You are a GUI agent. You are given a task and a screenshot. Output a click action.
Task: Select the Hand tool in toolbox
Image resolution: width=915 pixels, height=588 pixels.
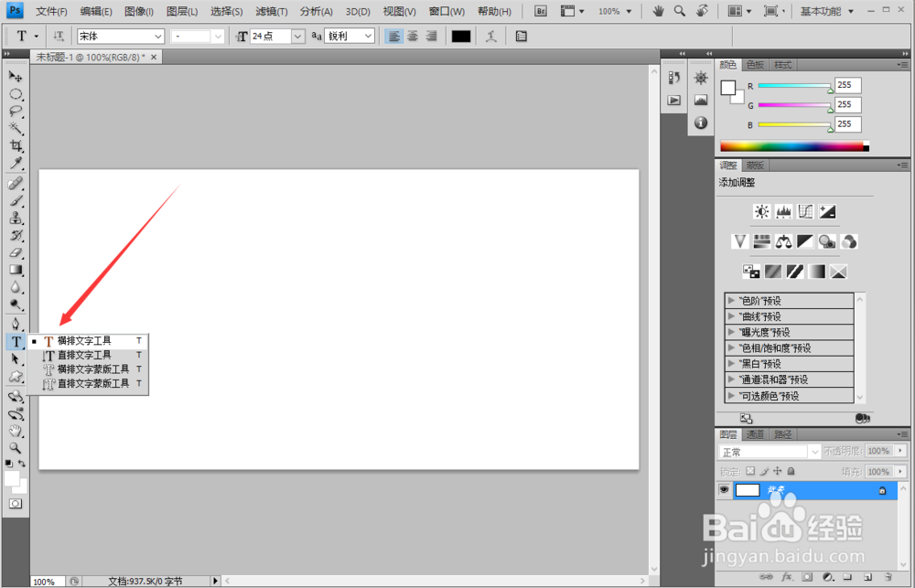[16, 431]
